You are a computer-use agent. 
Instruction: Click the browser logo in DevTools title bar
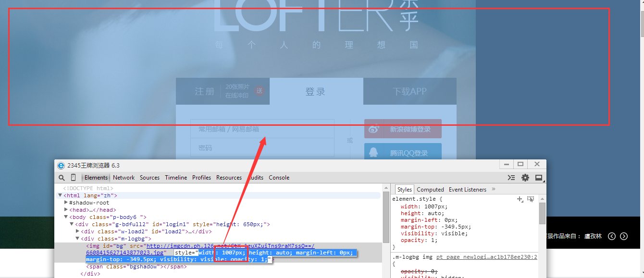(x=61, y=166)
